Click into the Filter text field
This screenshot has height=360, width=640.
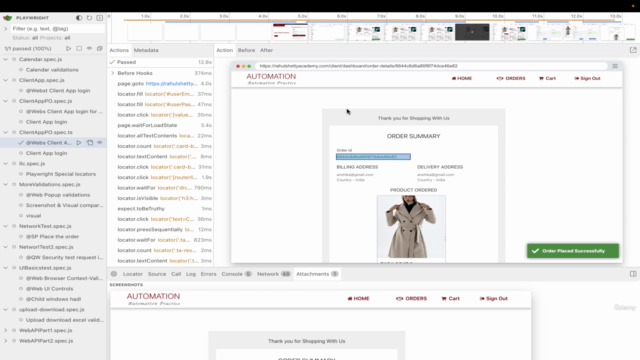pyautogui.click(x=58, y=29)
